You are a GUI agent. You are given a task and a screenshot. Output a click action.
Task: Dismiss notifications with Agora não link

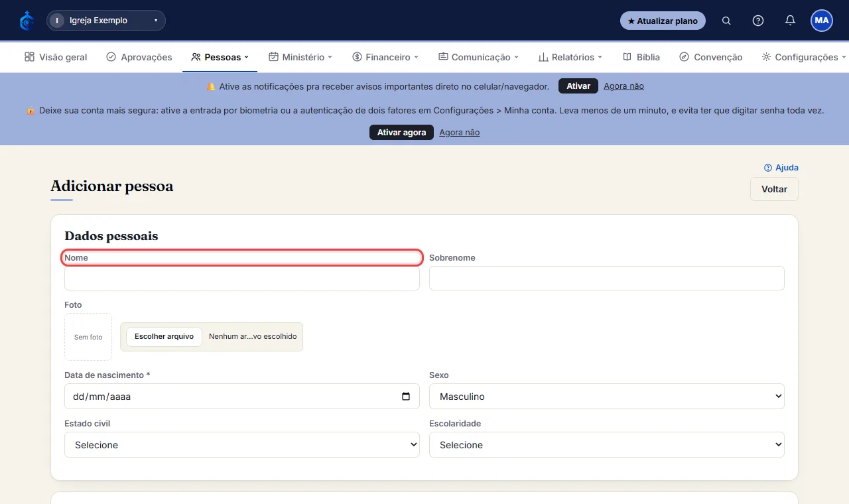[x=623, y=86]
